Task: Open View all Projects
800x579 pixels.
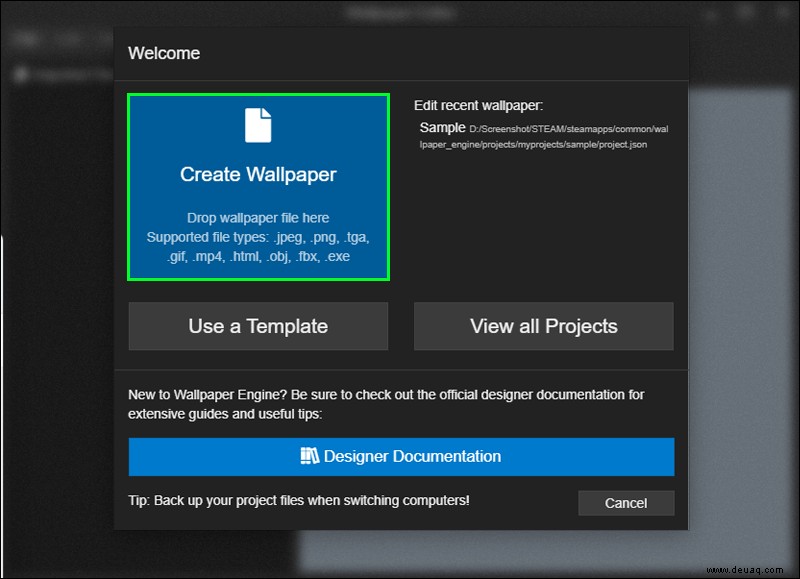Action: 544,326
